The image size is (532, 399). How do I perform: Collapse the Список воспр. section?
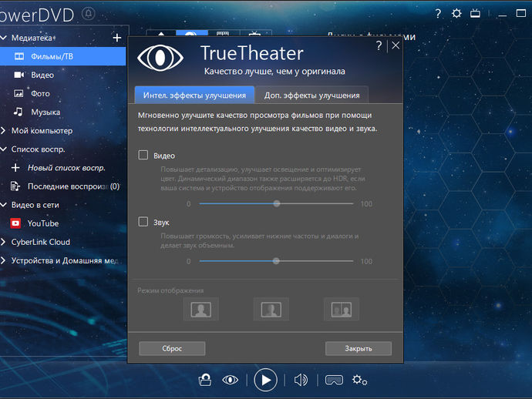point(4,149)
